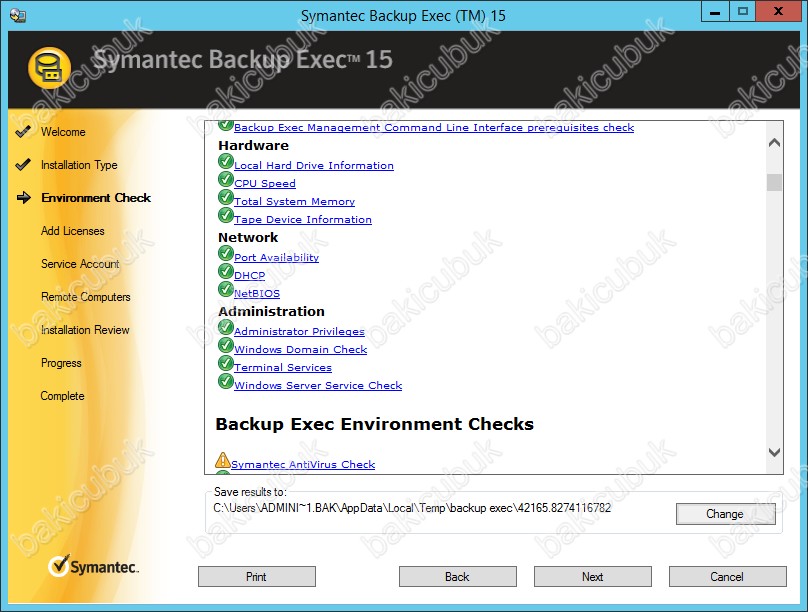Select the Remote Computers step

tap(86, 297)
